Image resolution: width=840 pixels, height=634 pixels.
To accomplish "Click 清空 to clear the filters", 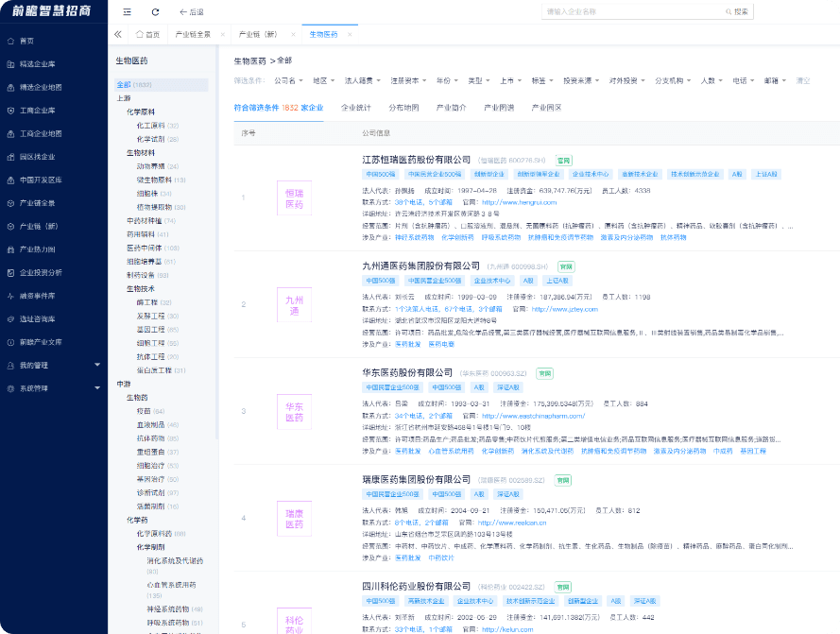I will pyautogui.click(x=802, y=81).
